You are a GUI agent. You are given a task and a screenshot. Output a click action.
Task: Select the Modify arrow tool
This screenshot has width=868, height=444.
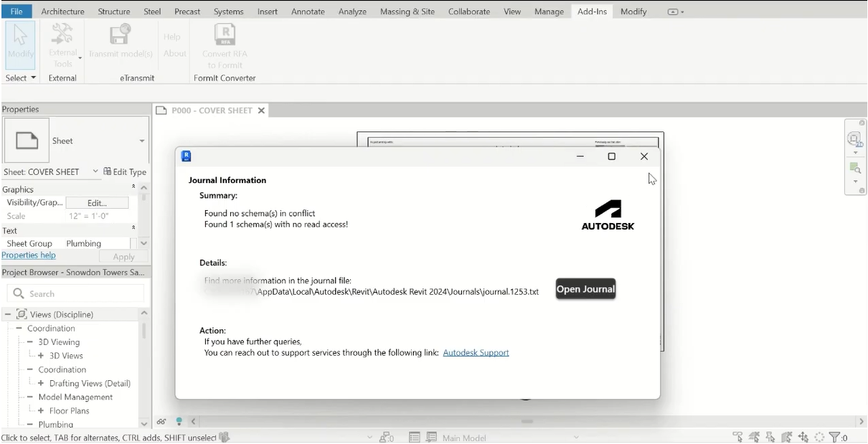coord(20,44)
